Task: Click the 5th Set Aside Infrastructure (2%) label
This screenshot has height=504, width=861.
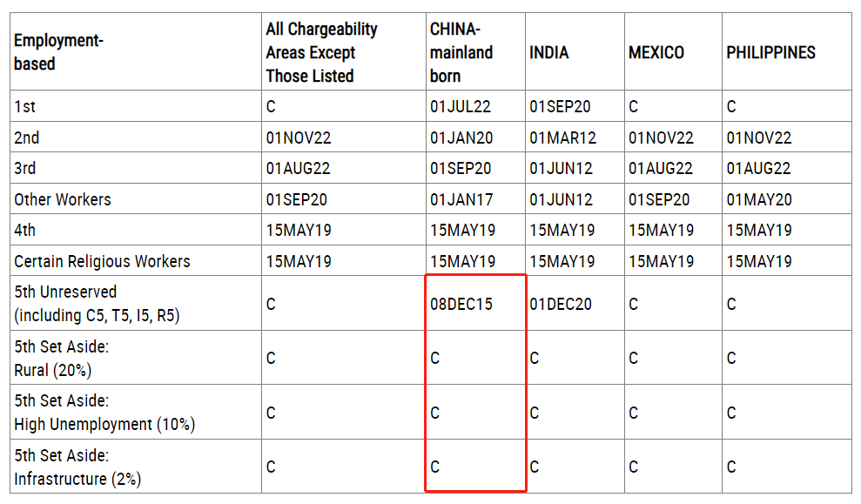Action: coord(77,467)
